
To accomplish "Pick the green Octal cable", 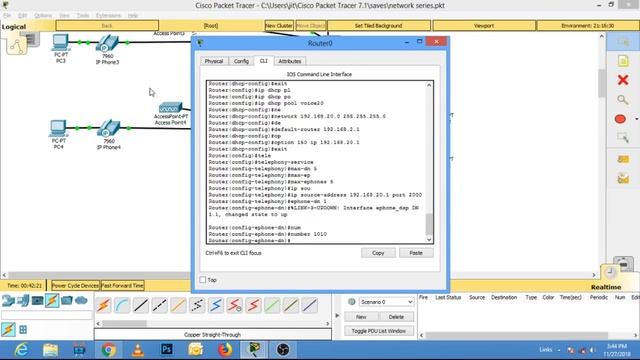I will [x=272, y=305].
